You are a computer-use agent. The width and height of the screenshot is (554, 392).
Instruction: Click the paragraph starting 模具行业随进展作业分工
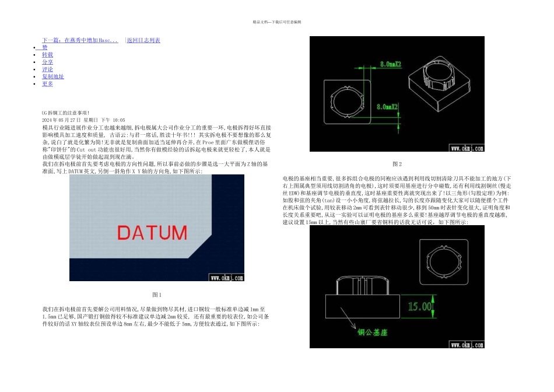click(157, 142)
